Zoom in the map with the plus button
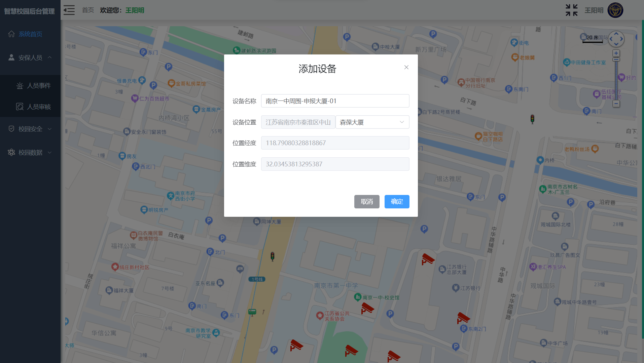 click(616, 53)
